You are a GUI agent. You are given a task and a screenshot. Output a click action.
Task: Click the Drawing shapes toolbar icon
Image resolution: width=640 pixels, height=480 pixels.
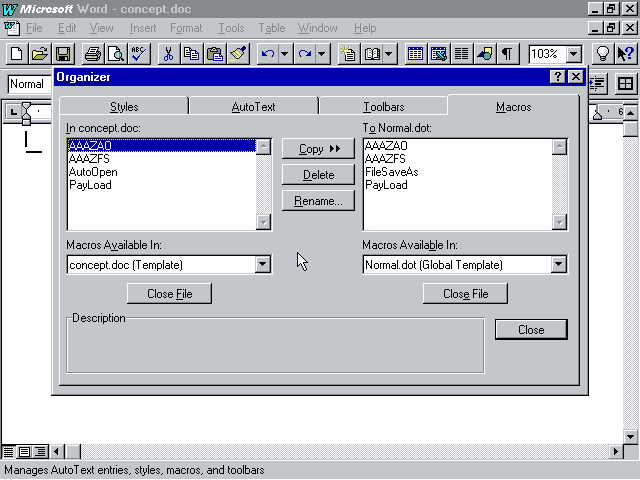[x=484, y=53]
